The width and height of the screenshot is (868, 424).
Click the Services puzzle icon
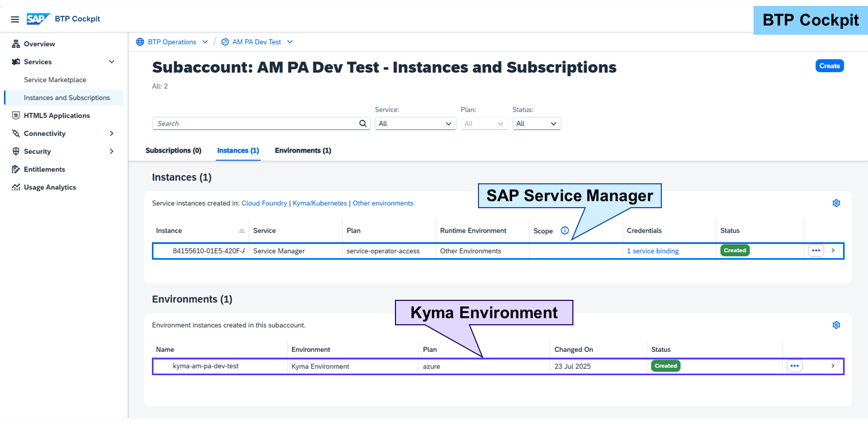pyautogui.click(x=16, y=62)
